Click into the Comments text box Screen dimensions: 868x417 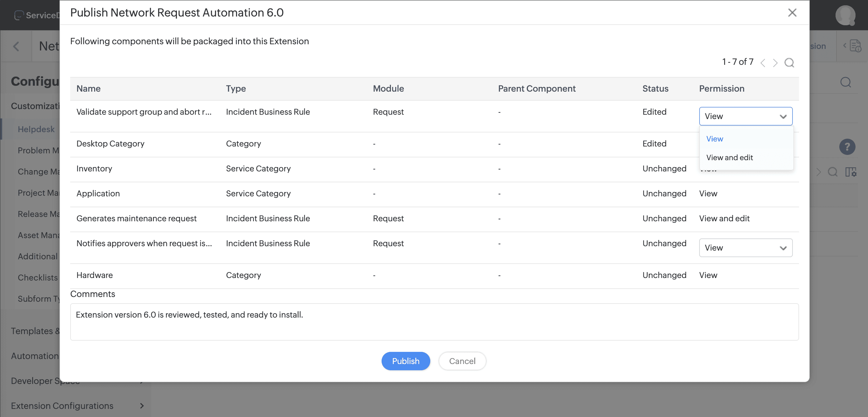434,322
